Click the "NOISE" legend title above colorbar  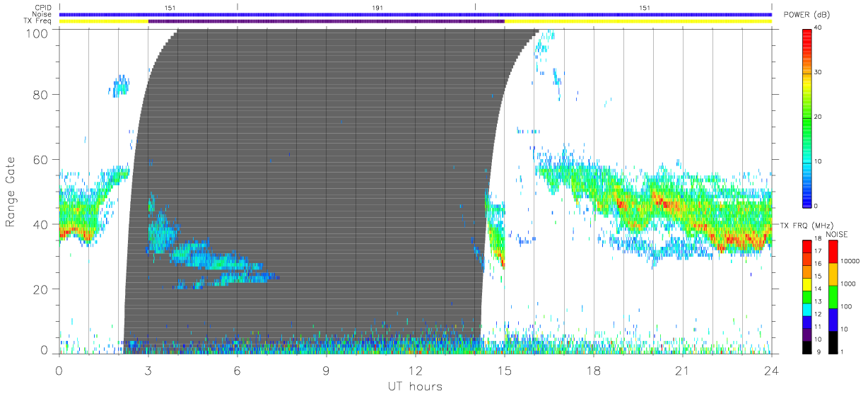tap(838, 234)
